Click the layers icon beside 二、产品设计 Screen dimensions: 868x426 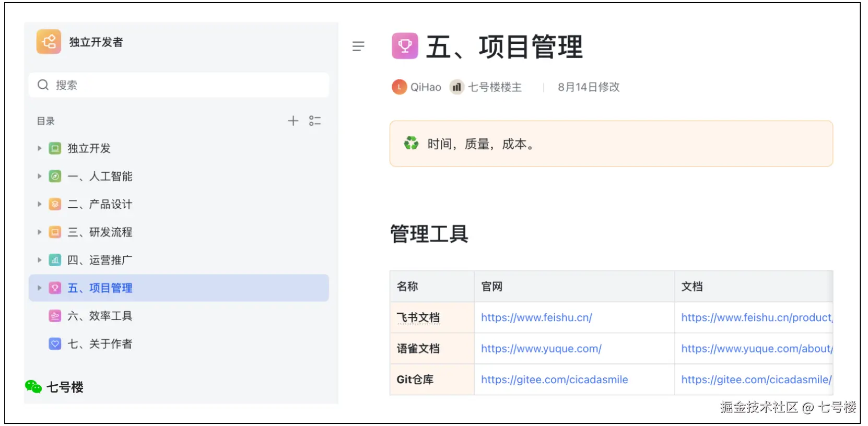(55, 204)
